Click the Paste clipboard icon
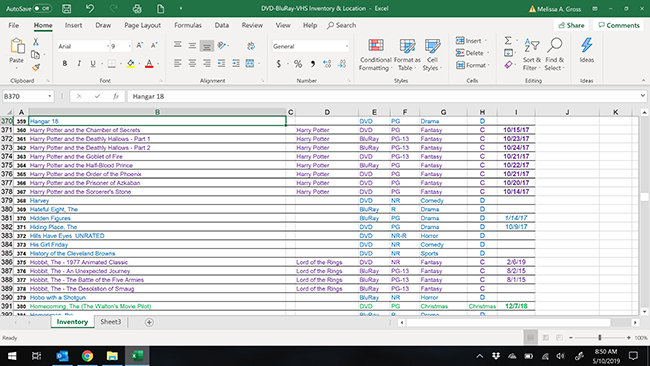Screen dimensions: 650x366 click(17, 46)
